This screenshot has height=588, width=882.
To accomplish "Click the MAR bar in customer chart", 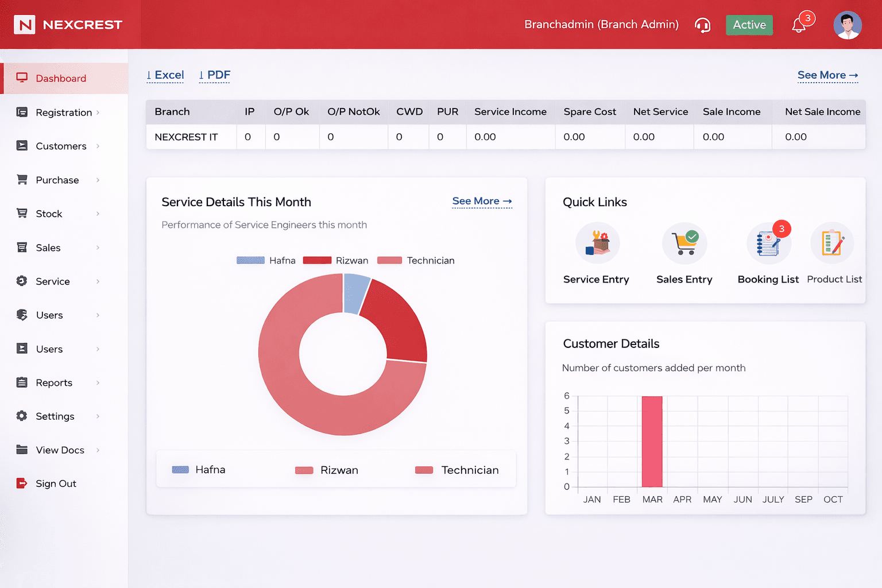I will [652, 441].
